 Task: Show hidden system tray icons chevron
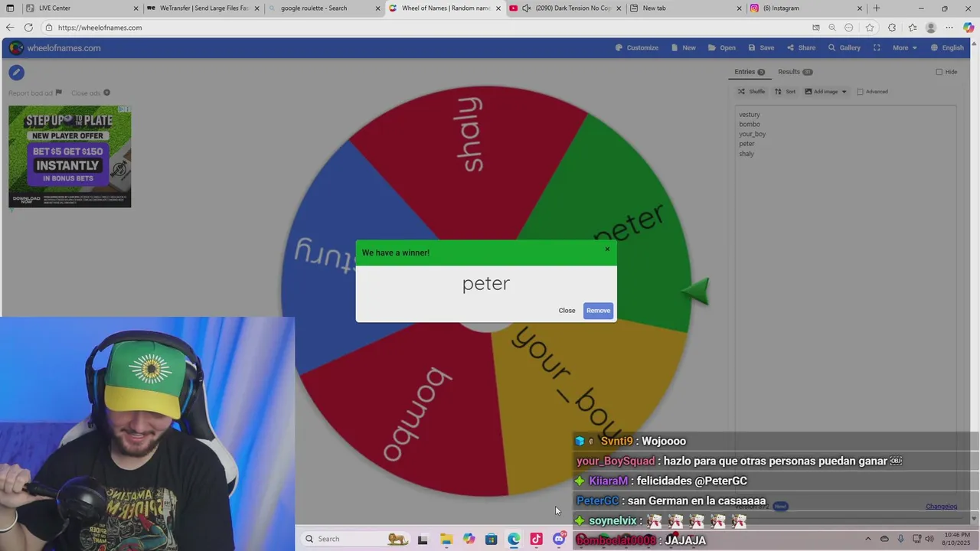coord(867,539)
